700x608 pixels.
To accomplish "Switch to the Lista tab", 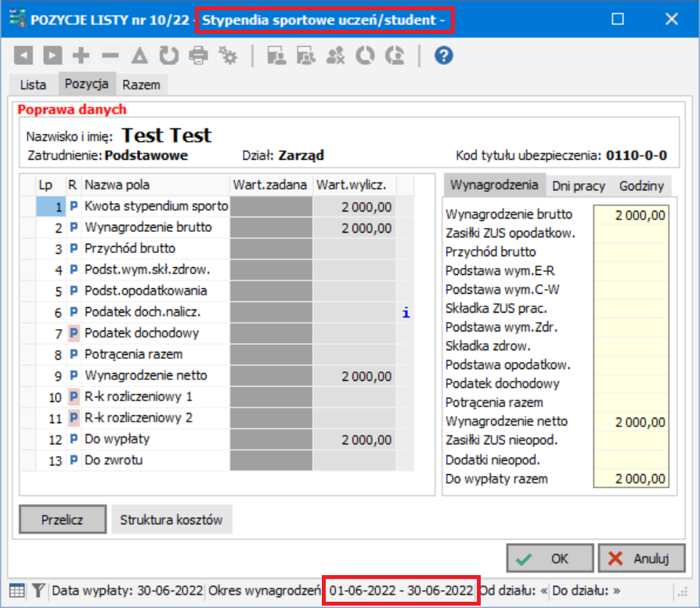I will pyautogui.click(x=33, y=85).
